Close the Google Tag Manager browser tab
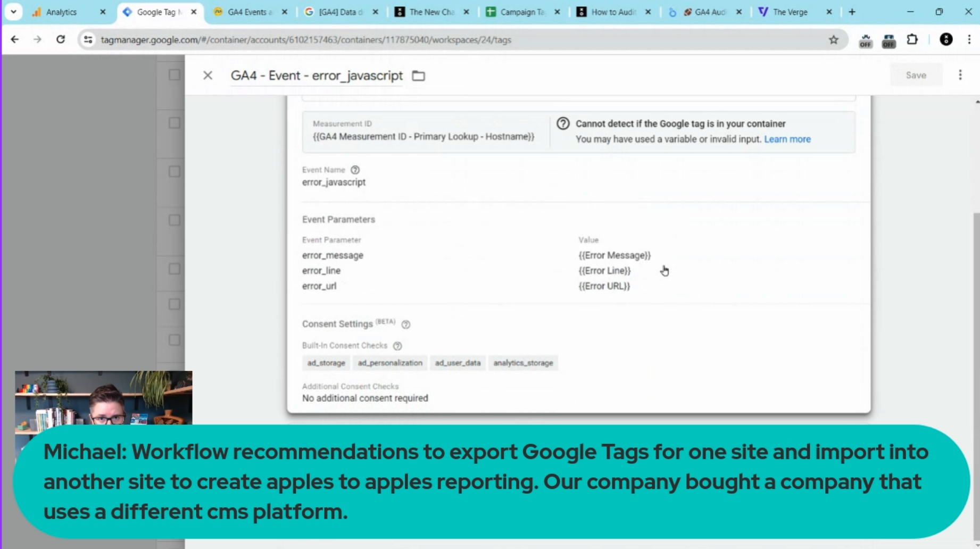Image resolution: width=980 pixels, height=549 pixels. point(194,12)
